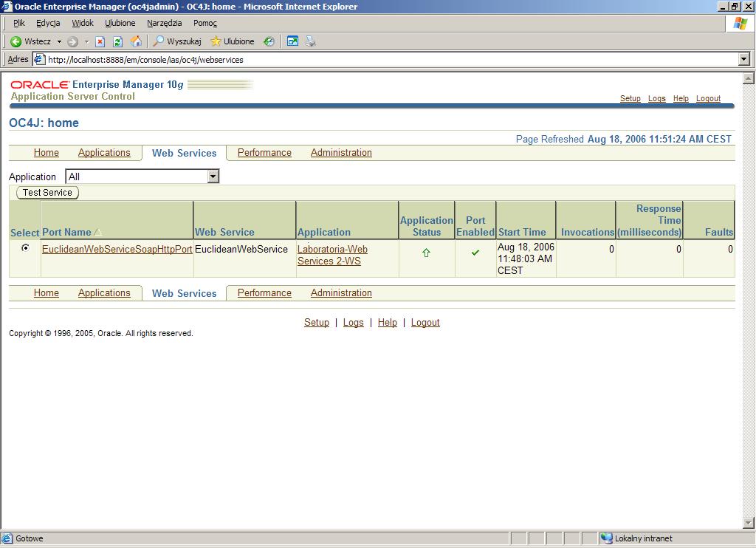Click the Windows flag logo
The image size is (756, 548).
tap(740, 23)
